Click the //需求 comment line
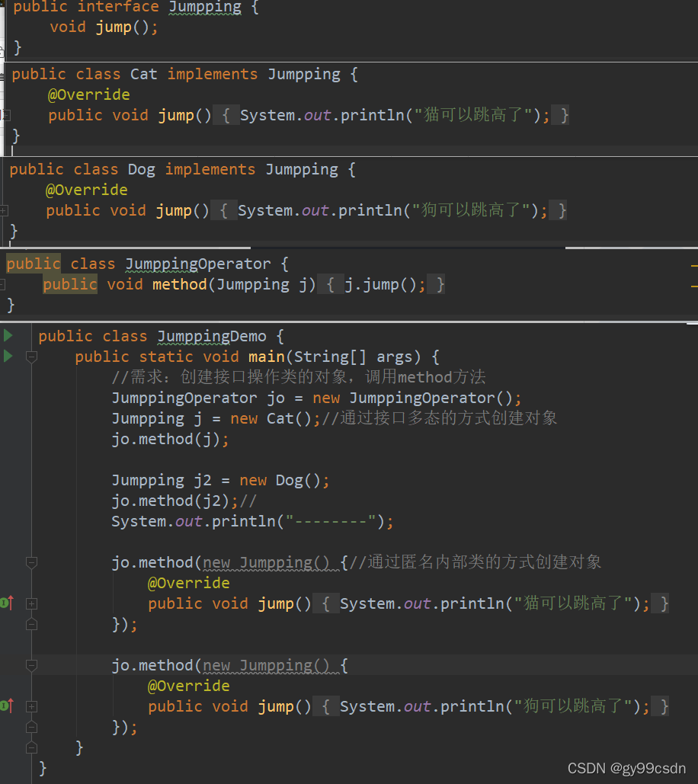Image resolution: width=698 pixels, height=784 pixels. click(x=299, y=377)
